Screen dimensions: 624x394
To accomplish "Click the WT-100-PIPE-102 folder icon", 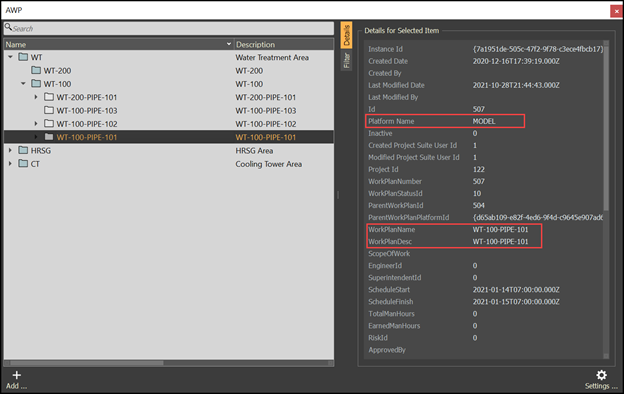I will pyautogui.click(x=49, y=124).
